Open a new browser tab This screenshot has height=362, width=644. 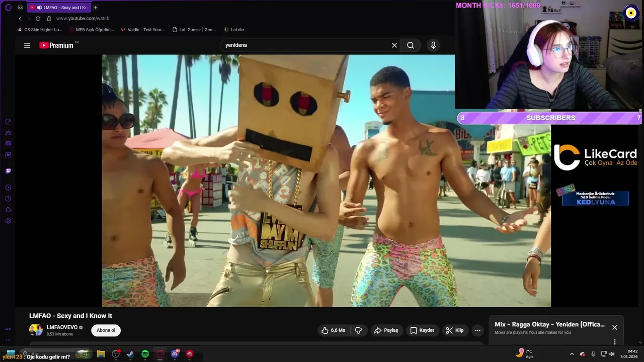(96, 8)
